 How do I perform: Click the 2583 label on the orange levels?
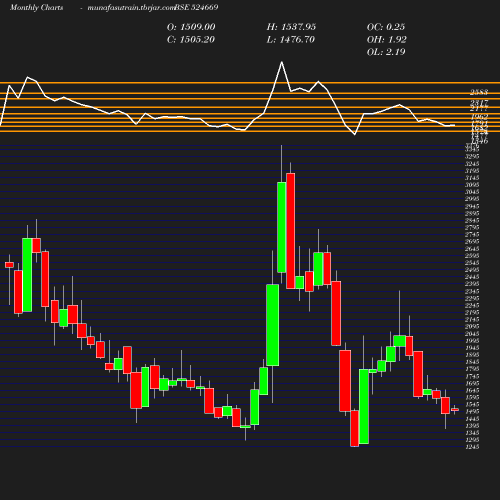click(479, 92)
